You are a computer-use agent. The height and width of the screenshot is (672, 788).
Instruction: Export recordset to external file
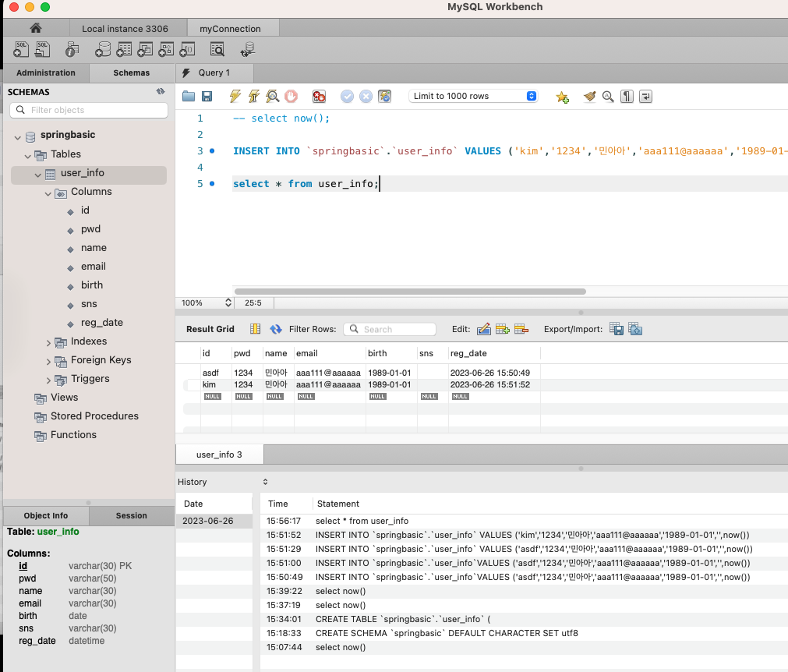tap(617, 329)
